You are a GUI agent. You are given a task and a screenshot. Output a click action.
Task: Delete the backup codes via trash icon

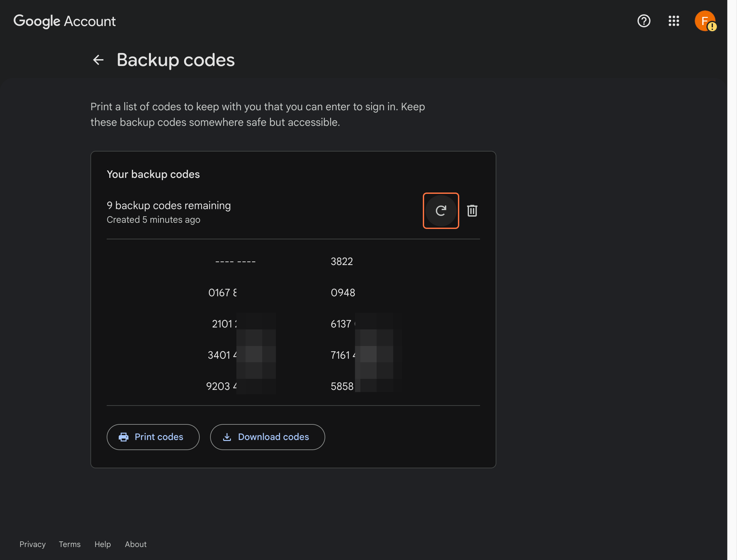pos(472,211)
